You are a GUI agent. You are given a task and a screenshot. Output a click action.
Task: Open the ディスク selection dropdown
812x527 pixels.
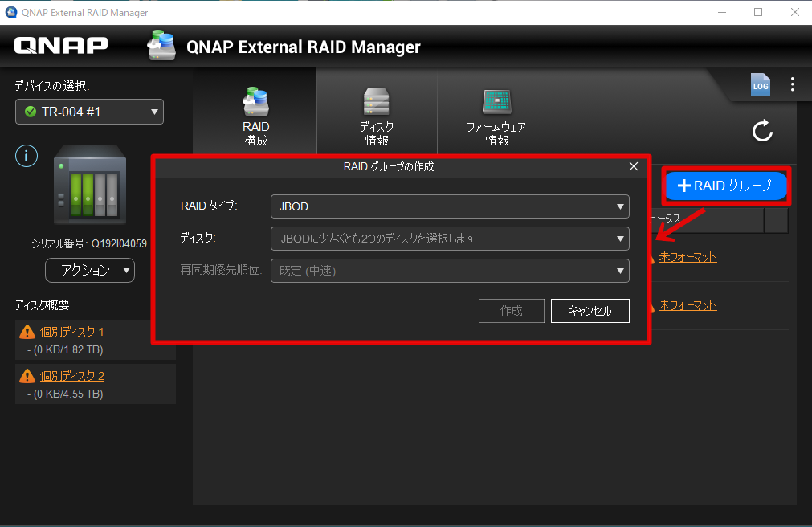click(x=450, y=239)
